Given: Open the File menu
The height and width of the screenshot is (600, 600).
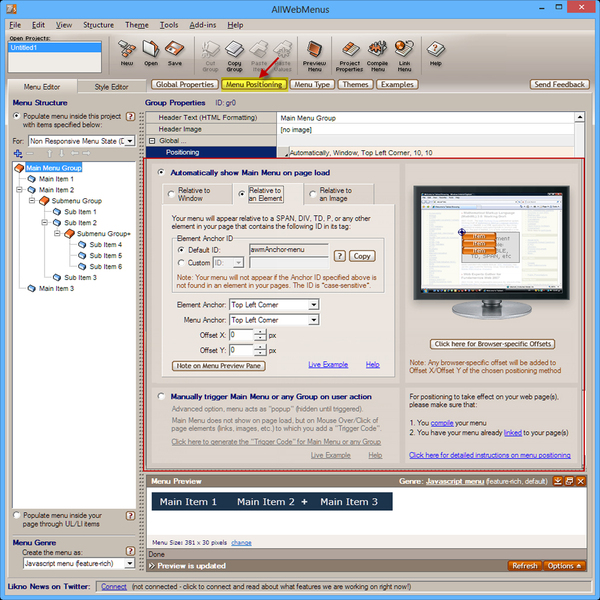Looking at the screenshot, I should pyautogui.click(x=15, y=25).
